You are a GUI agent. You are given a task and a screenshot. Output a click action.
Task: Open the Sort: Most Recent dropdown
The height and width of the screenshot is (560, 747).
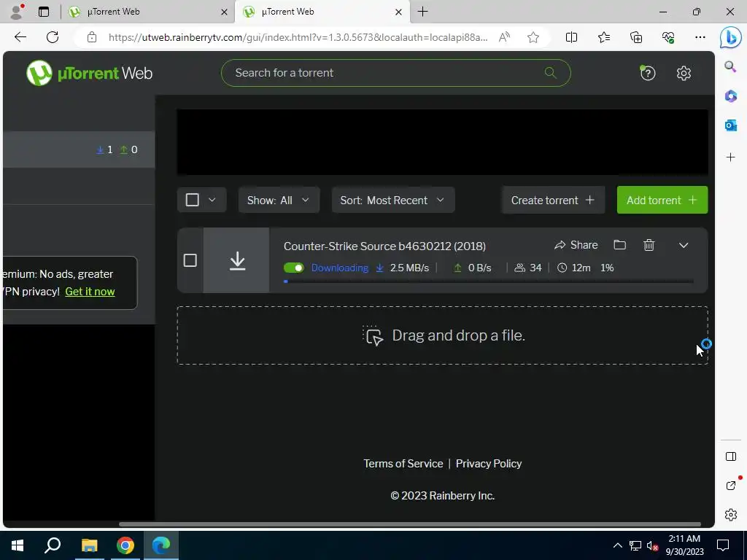click(x=393, y=200)
